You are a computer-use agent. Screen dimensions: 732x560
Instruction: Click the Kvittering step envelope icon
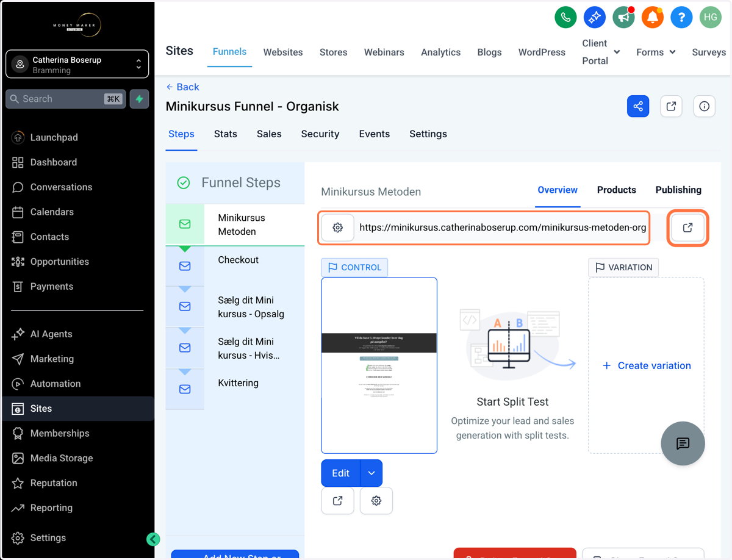(x=185, y=389)
